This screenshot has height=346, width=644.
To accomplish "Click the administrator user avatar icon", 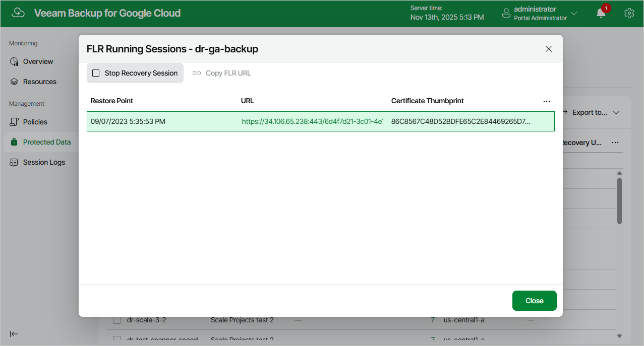I will (506, 14).
